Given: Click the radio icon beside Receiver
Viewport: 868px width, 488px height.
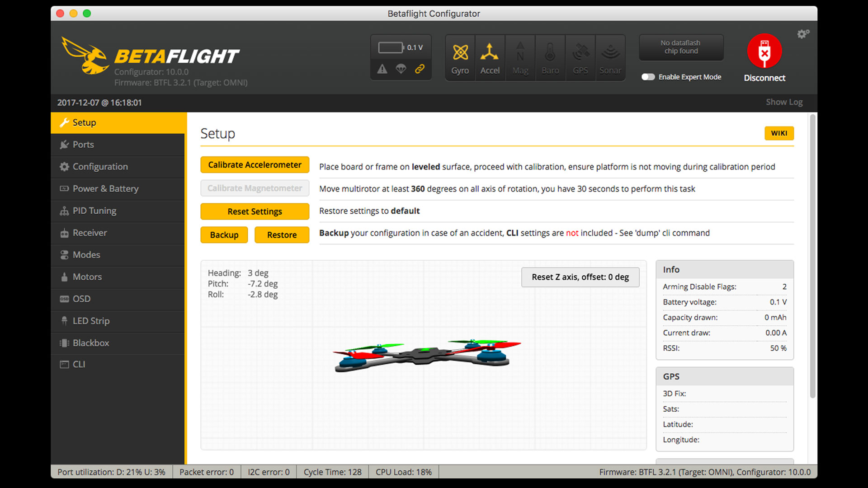Looking at the screenshot, I should [64, 233].
